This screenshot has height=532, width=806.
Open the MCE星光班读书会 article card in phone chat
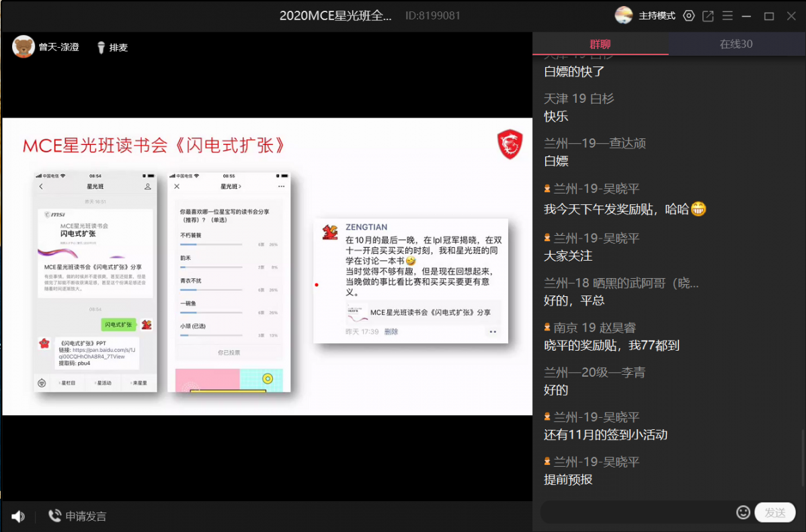click(x=95, y=253)
